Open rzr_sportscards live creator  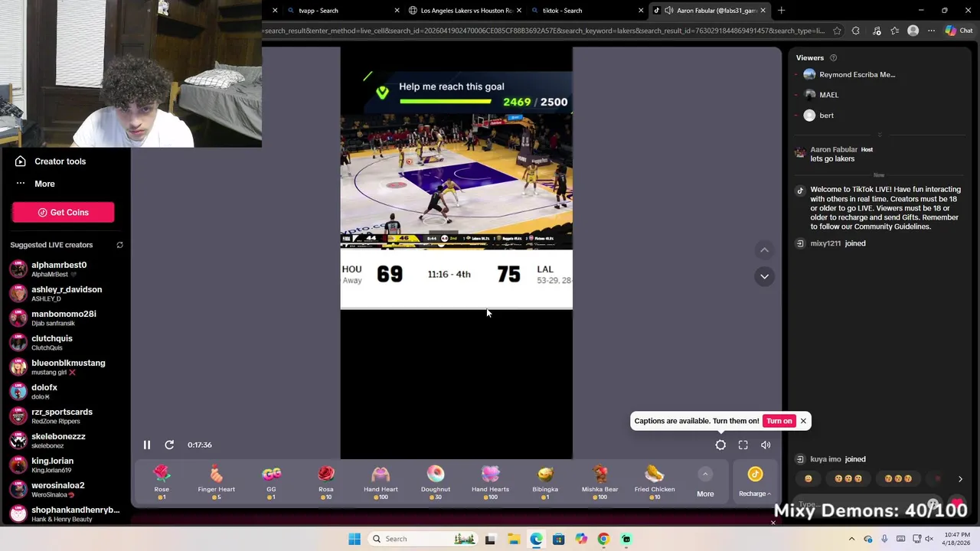[64, 416]
